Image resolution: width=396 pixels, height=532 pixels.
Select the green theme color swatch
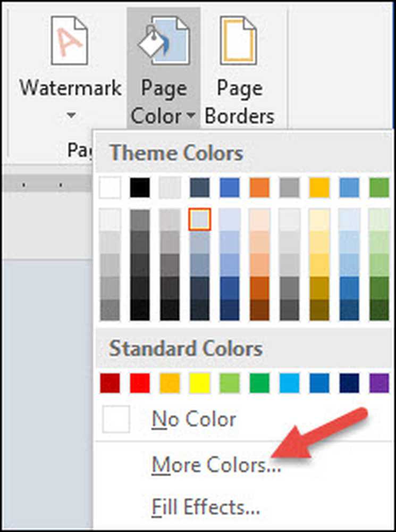[x=379, y=188]
